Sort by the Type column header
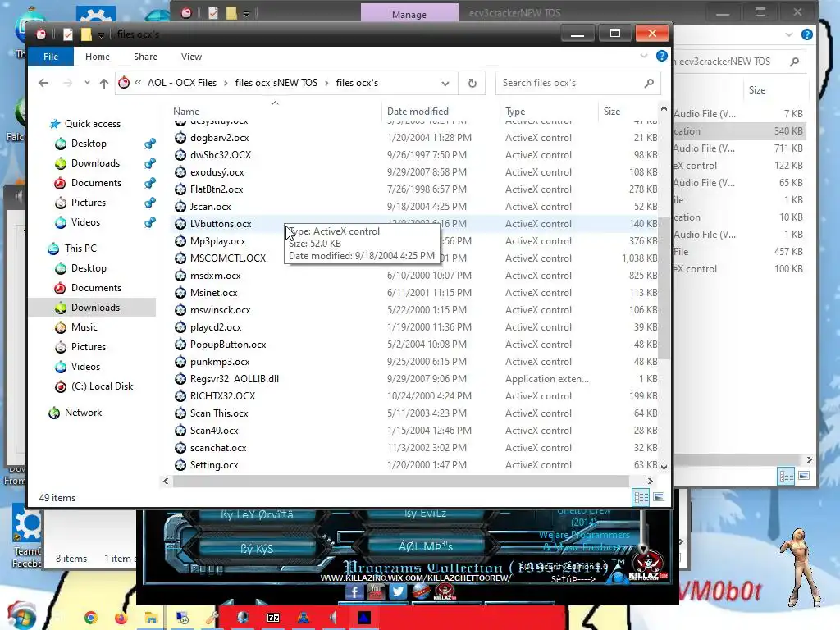The width and height of the screenshot is (840, 630). click(549, 111)
